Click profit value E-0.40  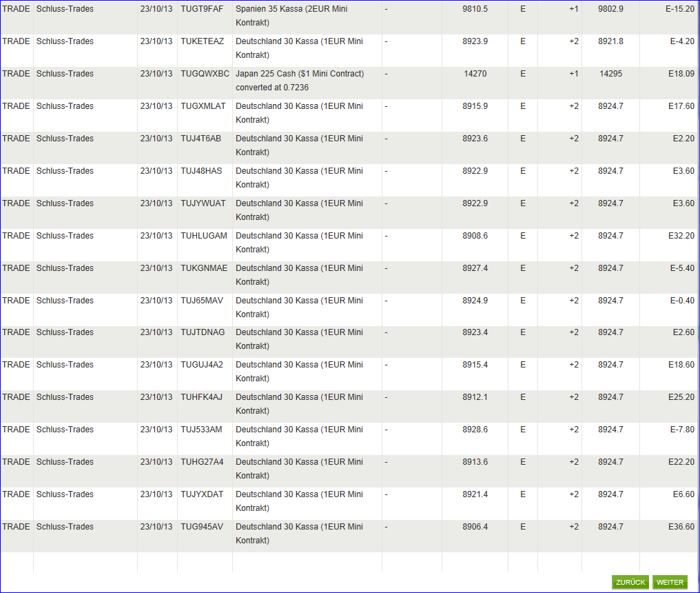tap(682, 301)
